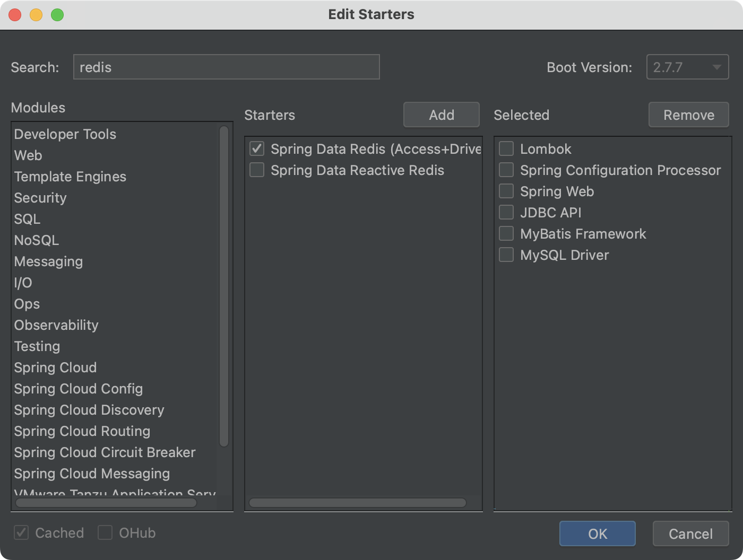Check the MySQL Driver dependency

point(506,255)
